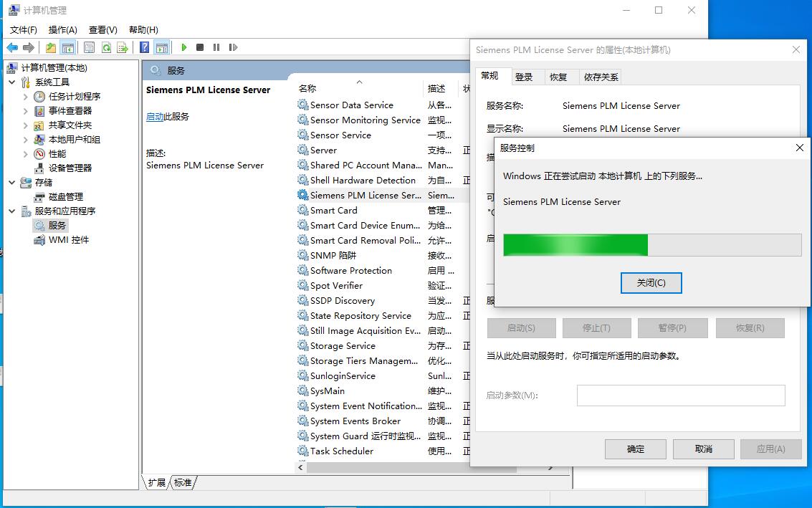This screenshot has width=812, height=508.
Task: Expand the 任务计划程序 tree node
Action: pyautogui.click(x=26, y=97)
